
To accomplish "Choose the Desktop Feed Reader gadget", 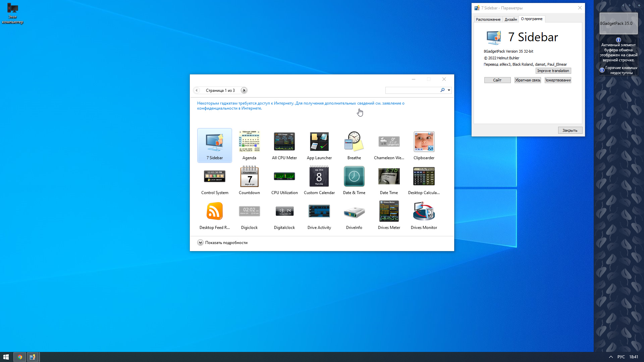I will [x=214, y=215].
